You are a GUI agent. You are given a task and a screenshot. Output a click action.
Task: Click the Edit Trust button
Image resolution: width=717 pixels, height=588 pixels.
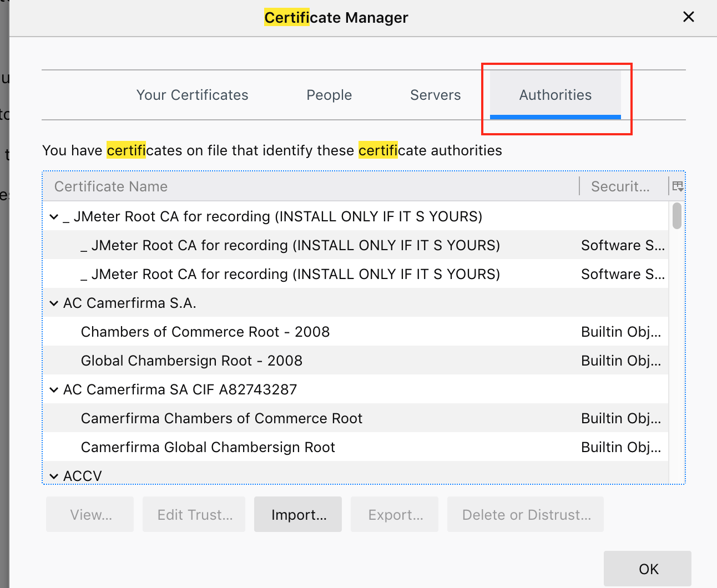(x=194, y=514)
